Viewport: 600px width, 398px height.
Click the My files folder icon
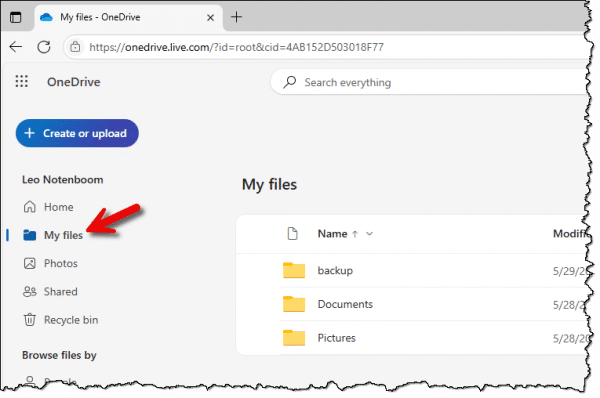pyautogui.click(x=29, y=235)
